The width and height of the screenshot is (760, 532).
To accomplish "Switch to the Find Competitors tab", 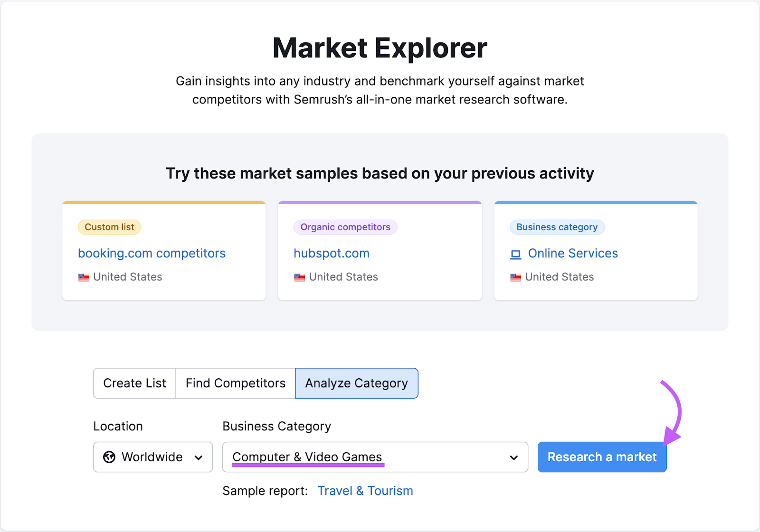I will pos(235,383).
